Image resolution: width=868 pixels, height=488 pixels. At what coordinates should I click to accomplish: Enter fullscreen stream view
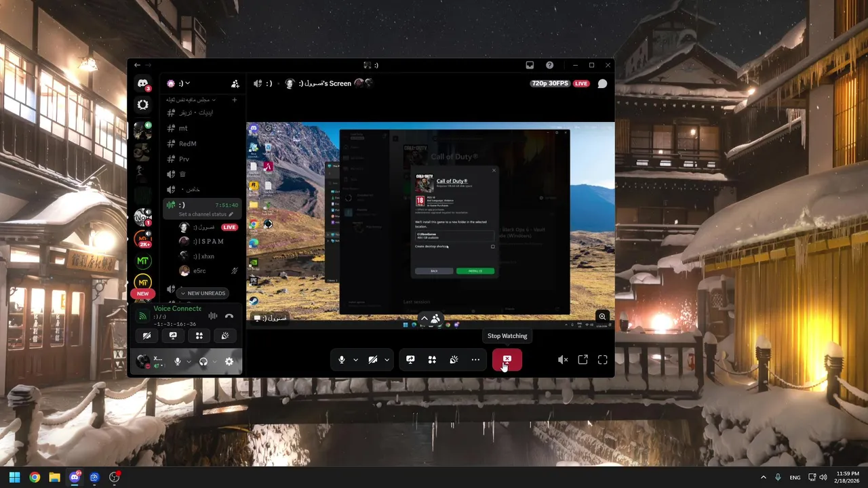tap(602, 360)
